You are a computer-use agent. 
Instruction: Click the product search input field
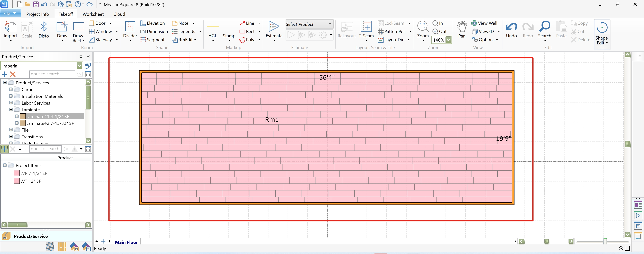(x=52, y=74)
